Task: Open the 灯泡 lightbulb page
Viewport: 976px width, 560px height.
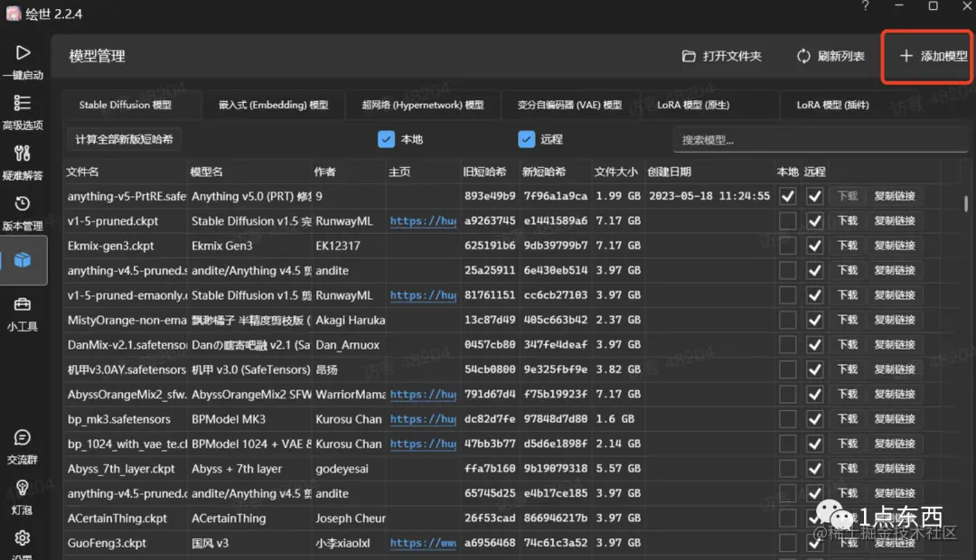Action: 23,498
